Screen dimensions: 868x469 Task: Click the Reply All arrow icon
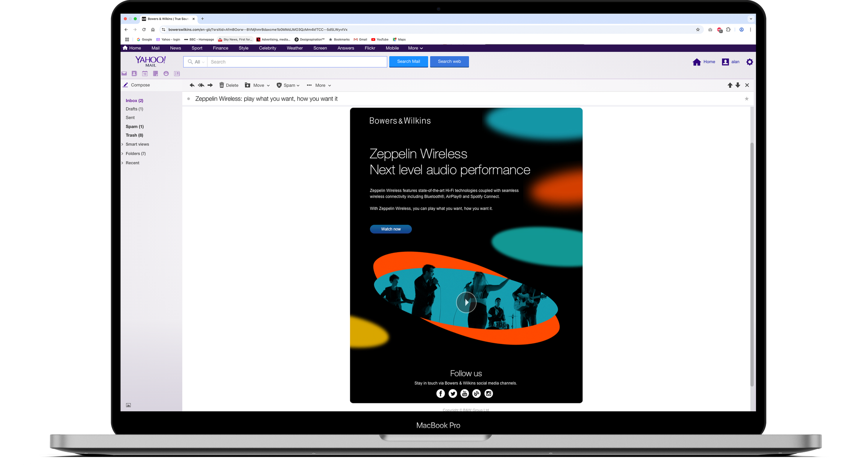coord(201,85)
